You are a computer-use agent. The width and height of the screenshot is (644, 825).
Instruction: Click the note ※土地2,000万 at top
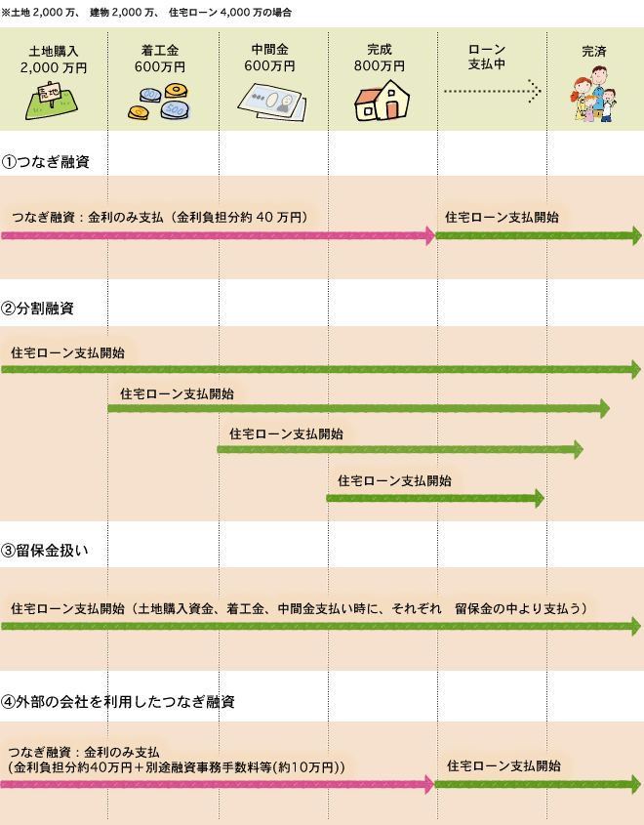[146, 13]
